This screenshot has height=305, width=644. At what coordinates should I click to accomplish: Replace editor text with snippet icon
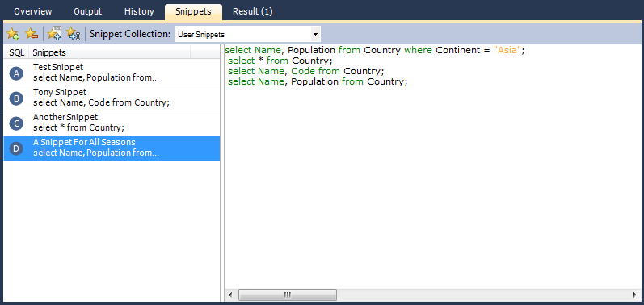(54, 34)
